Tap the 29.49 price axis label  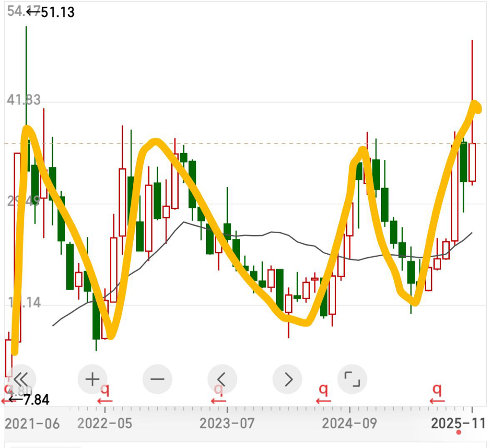point(23,201)
